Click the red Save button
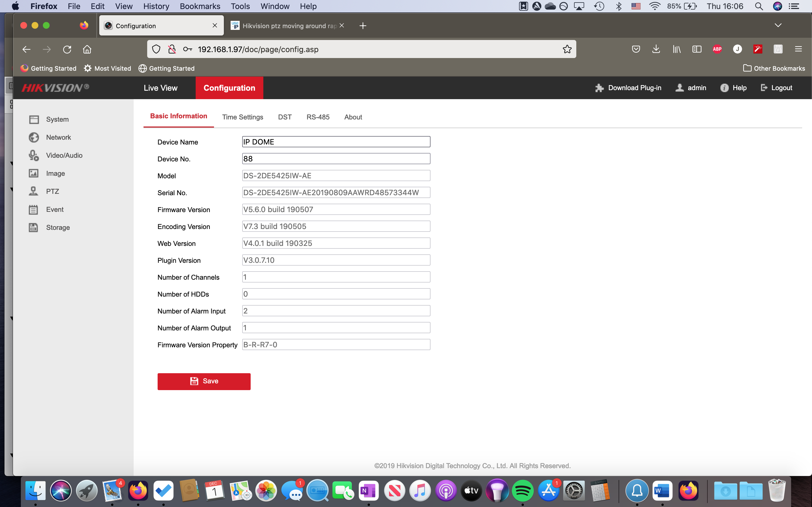Viewport: 812px width, 507px height. (x=204, y=381)
